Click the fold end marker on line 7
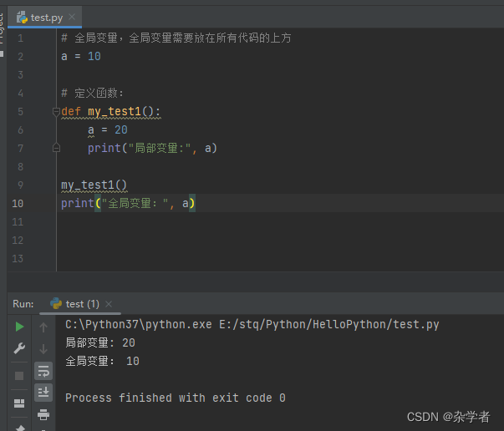 click(x=56, y=148)
